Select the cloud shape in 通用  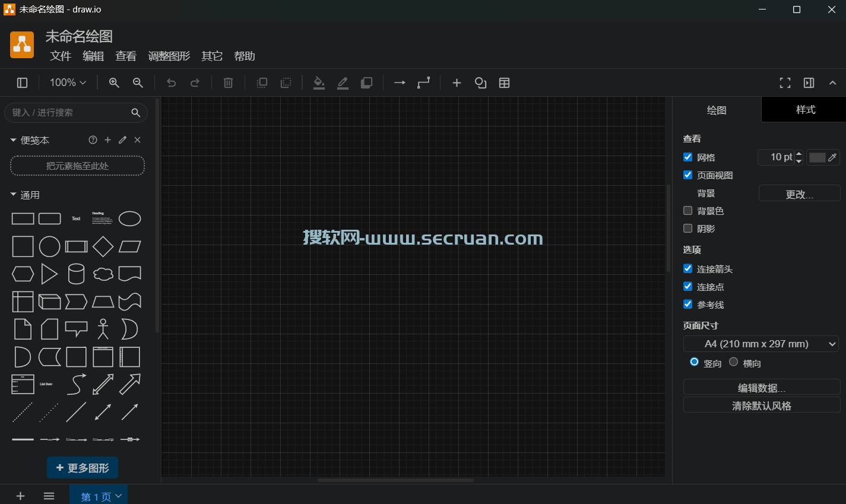[x=103, y=274]
